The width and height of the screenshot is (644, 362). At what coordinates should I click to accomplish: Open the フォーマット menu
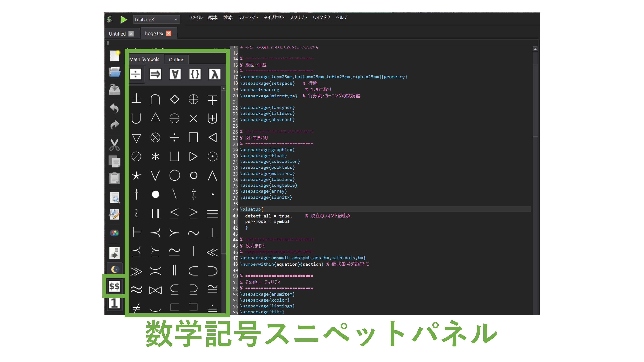[248, 18]
